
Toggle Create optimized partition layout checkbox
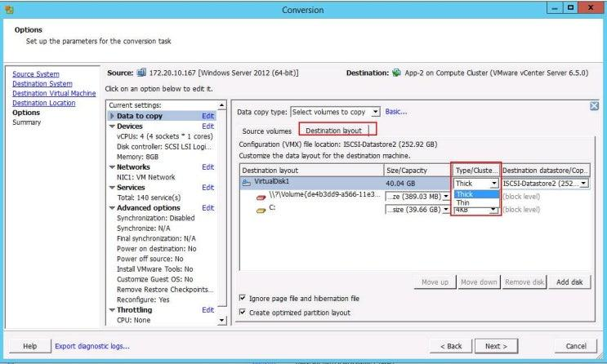point(243,312)
